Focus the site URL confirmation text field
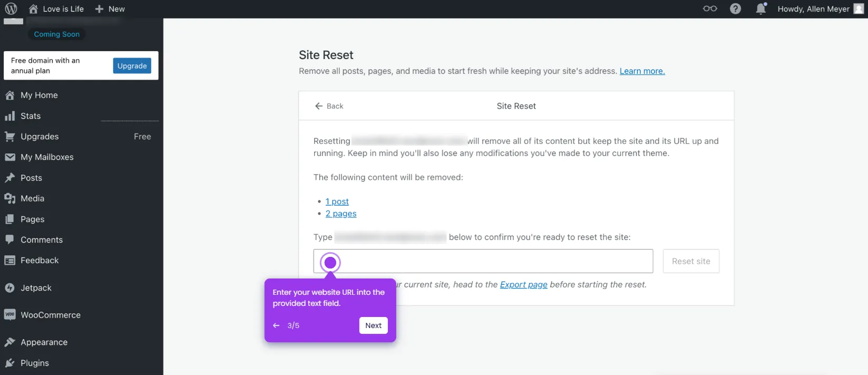The height and width of the screenshot is (375, 868). click(483, 261)
